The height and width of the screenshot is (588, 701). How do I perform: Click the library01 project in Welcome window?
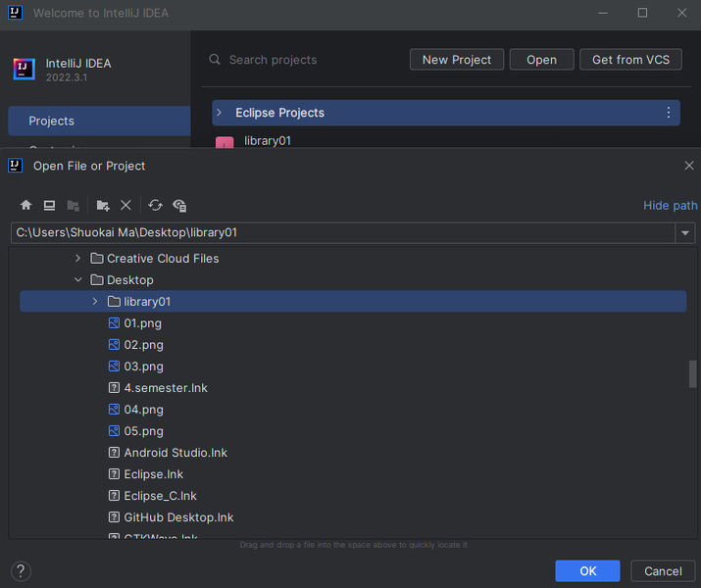click(x=268, y=141)
